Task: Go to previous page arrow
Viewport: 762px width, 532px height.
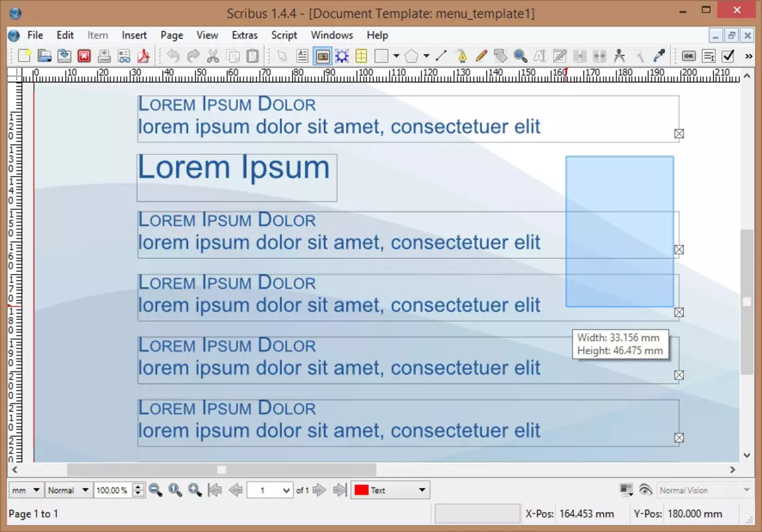Action: pos(235,490)
